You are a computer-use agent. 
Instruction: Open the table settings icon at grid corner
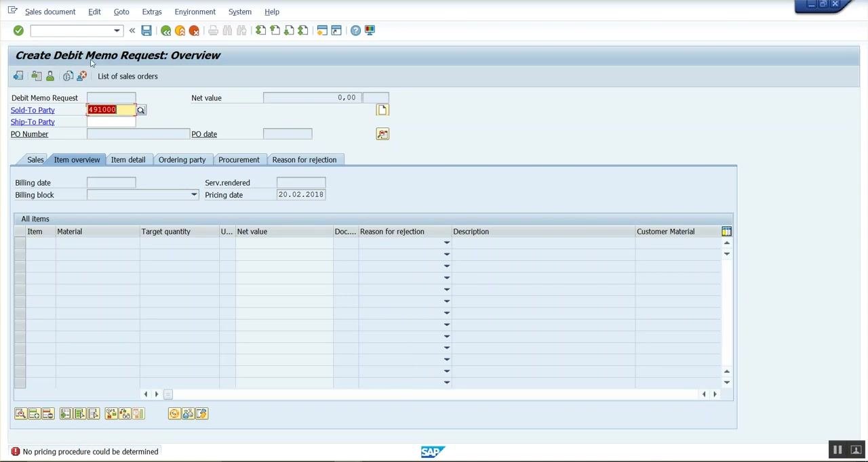point(726,232)
